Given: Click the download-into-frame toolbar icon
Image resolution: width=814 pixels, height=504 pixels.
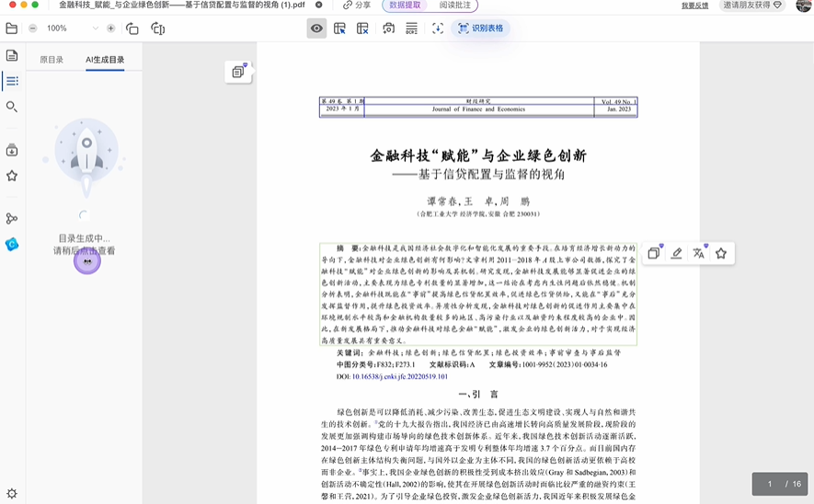Looking at the screenshot, I should point(438,29).
